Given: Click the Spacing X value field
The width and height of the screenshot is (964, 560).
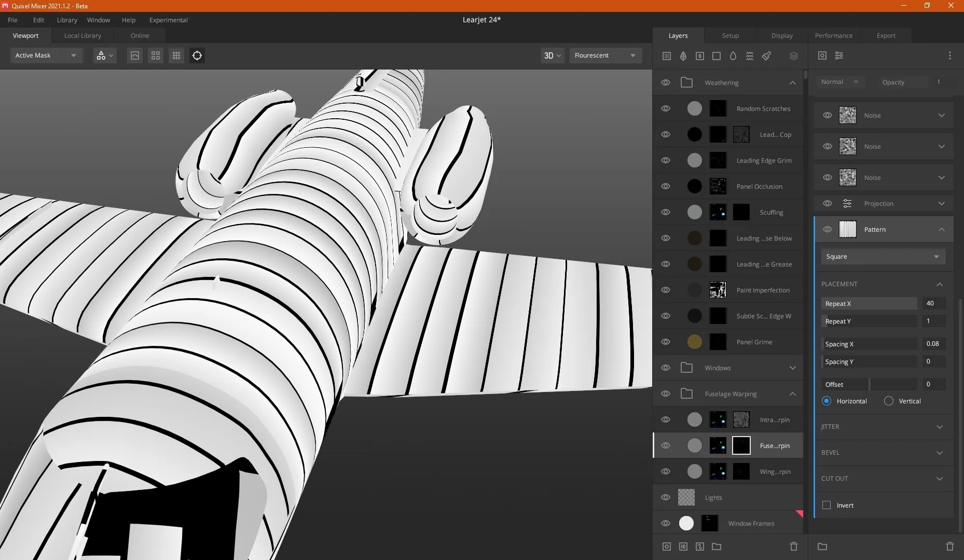Looking at the screenshot, I should (933, 344).
